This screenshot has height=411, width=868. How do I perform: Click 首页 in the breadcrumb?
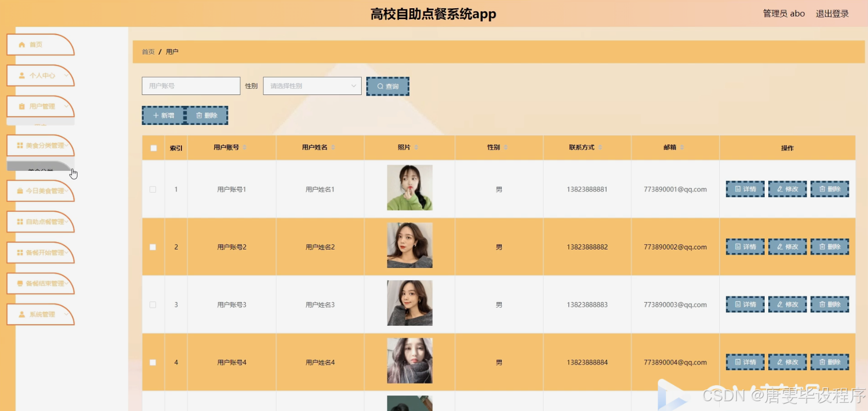[x=148, y=52]
